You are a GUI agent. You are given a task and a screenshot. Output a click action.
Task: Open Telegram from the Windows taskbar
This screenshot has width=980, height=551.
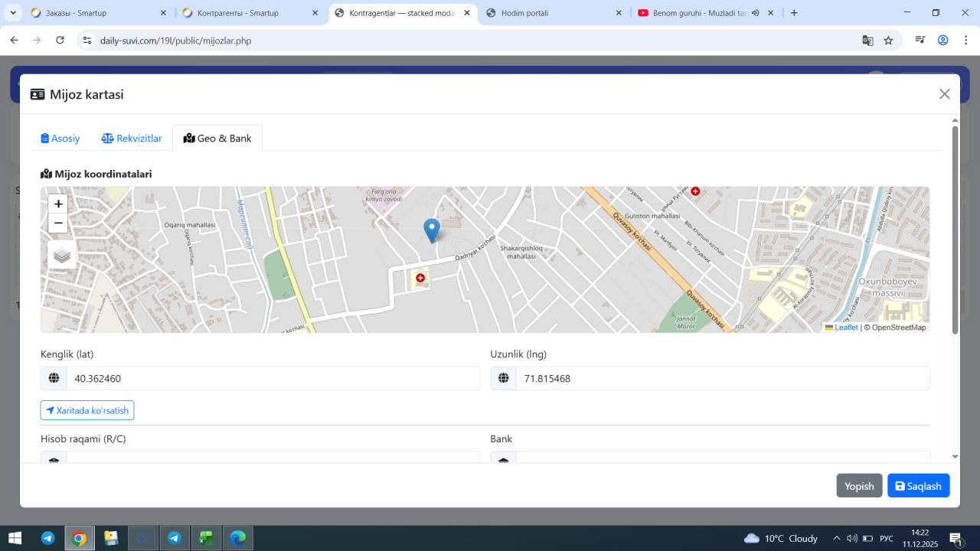(47, 538)
